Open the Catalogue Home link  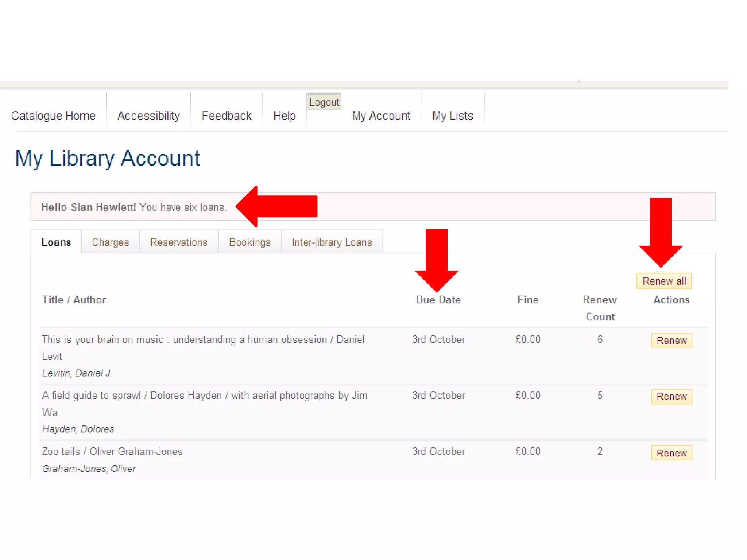tap(53, 116)
